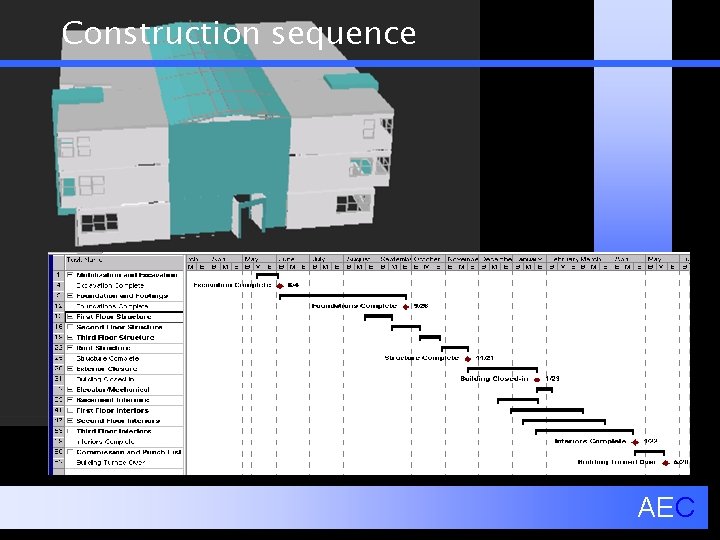Image resolution: width=720 pixels, height=540 pixels.
Task: Select the Building Closed-in milestone marker
Action: [537, 380]
